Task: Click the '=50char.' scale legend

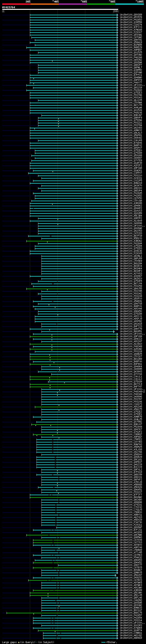Action: 109,642
